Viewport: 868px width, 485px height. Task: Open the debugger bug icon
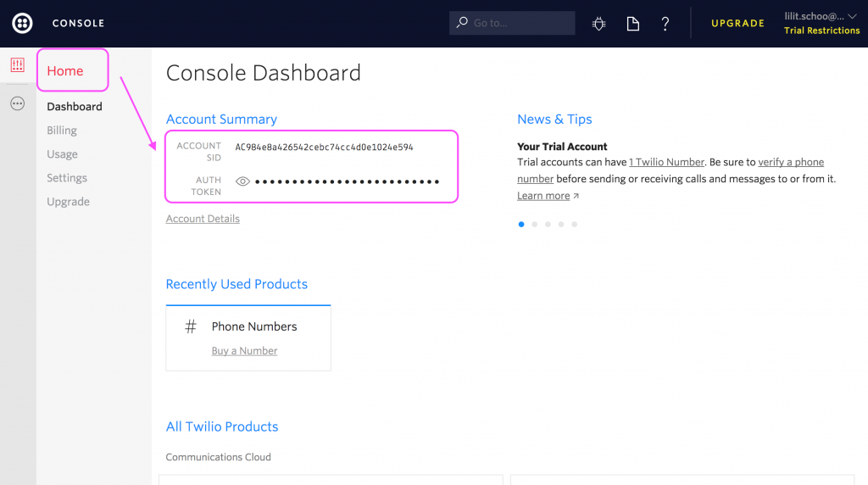[x=599, y=23]
